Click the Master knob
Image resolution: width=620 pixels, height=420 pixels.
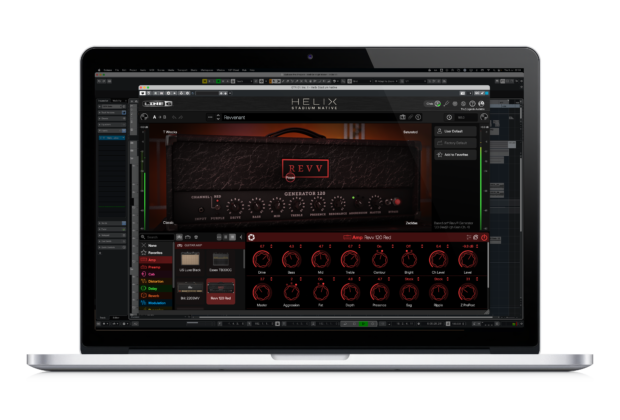pyautogui.click(x=262, y=293)
